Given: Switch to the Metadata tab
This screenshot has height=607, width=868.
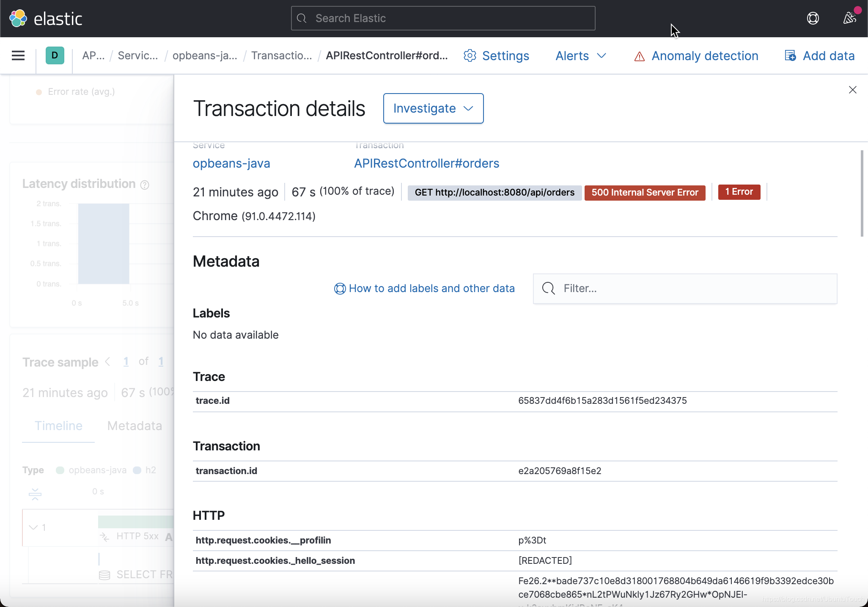Looking at the screenshot, I should 135,426.
